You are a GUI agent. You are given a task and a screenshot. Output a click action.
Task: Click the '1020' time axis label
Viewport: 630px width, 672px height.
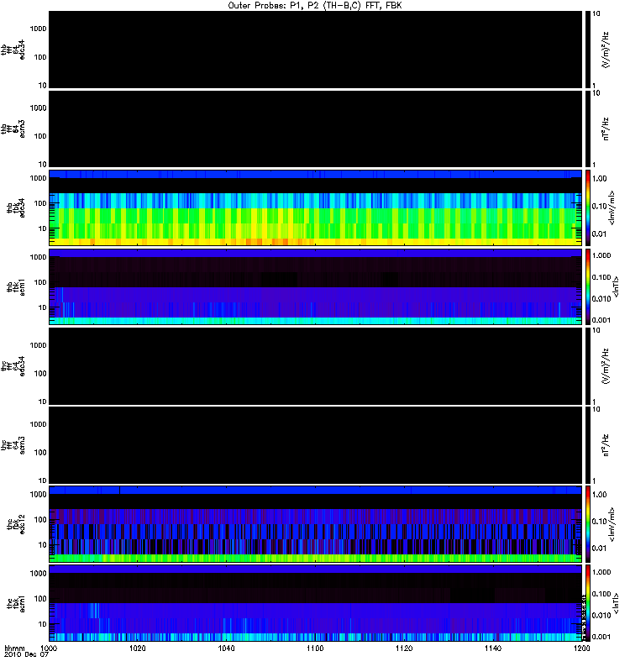137,648
